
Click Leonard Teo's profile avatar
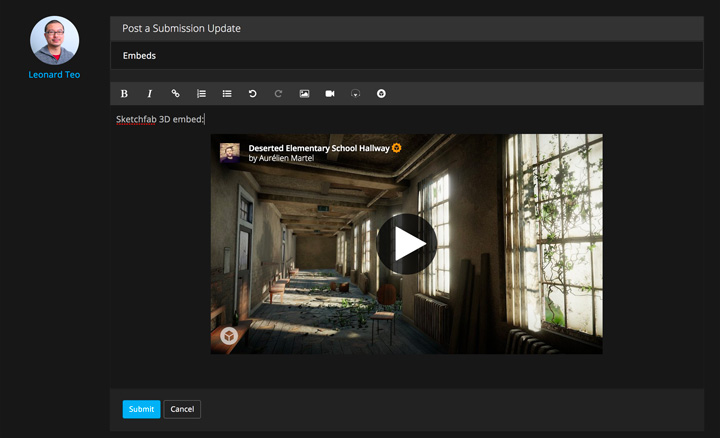[54, 40]
